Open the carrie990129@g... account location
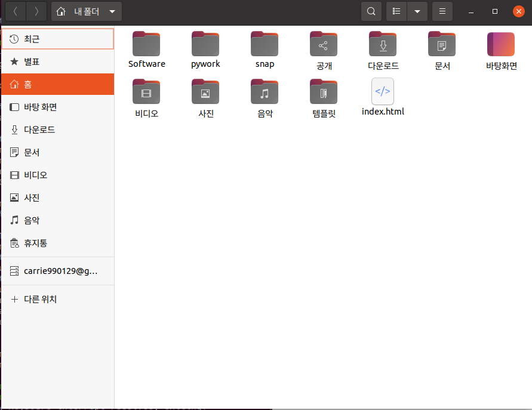This screenshot has height=410, width=532. (58, 271)
